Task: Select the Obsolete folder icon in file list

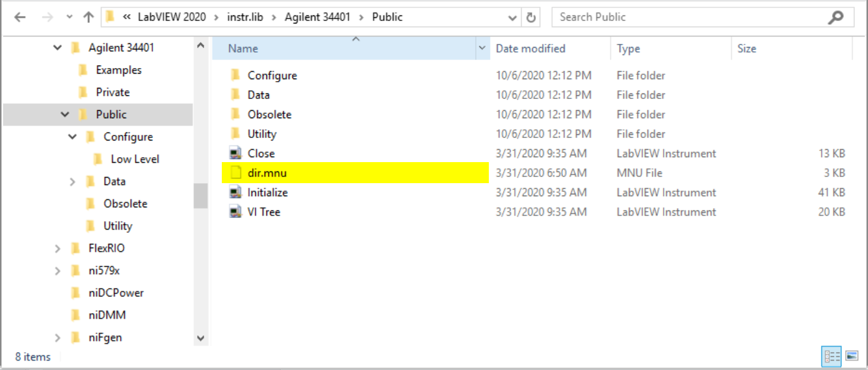Action: tap(235, 114)
